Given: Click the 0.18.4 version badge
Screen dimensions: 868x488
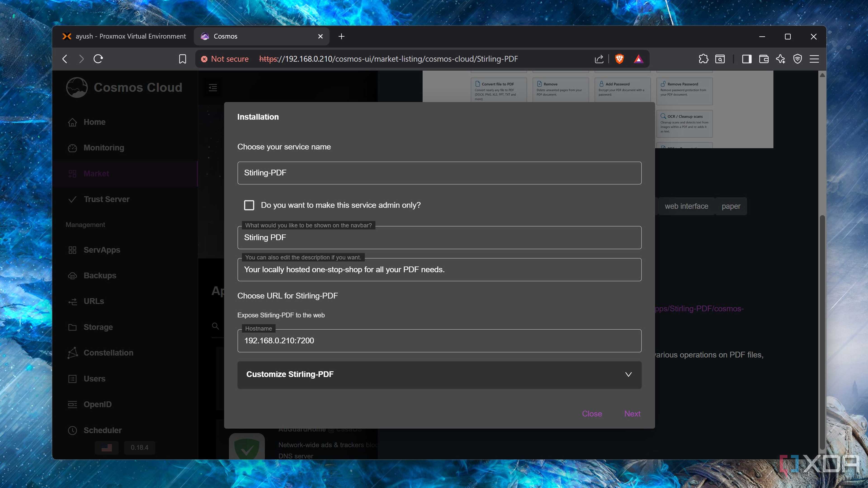Looking at the screenshot, I should click(x=139, y=448).
